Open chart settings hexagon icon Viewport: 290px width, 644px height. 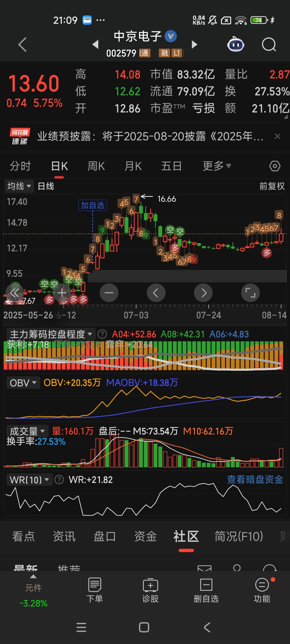pos(275,166)
